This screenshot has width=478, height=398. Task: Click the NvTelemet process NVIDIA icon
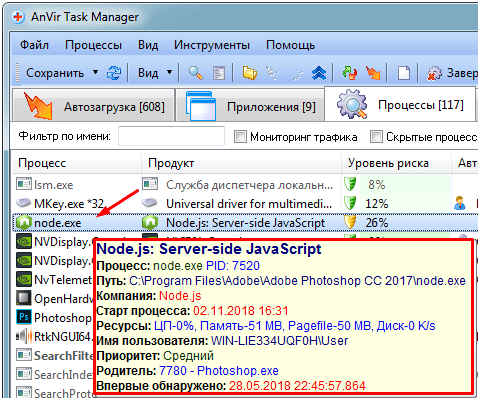click(24, 279)
